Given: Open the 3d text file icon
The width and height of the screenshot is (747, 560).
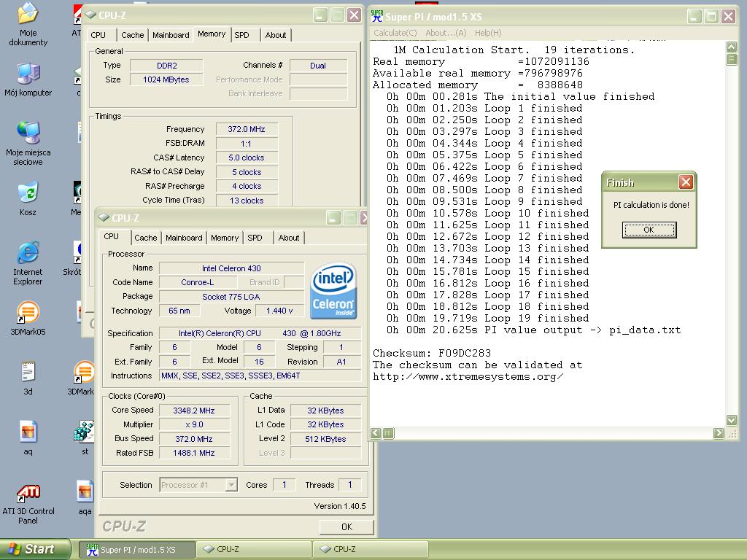Looking at the screenshot, I should click(28, 378).
